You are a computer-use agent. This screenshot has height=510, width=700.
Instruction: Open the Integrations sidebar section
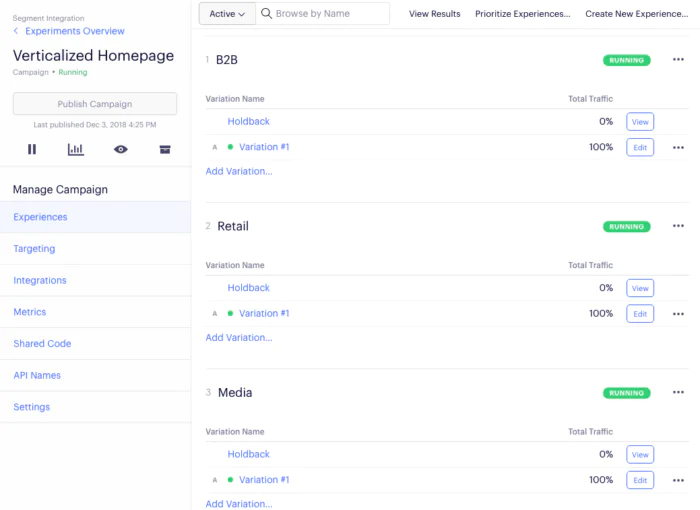click(40, 280)
